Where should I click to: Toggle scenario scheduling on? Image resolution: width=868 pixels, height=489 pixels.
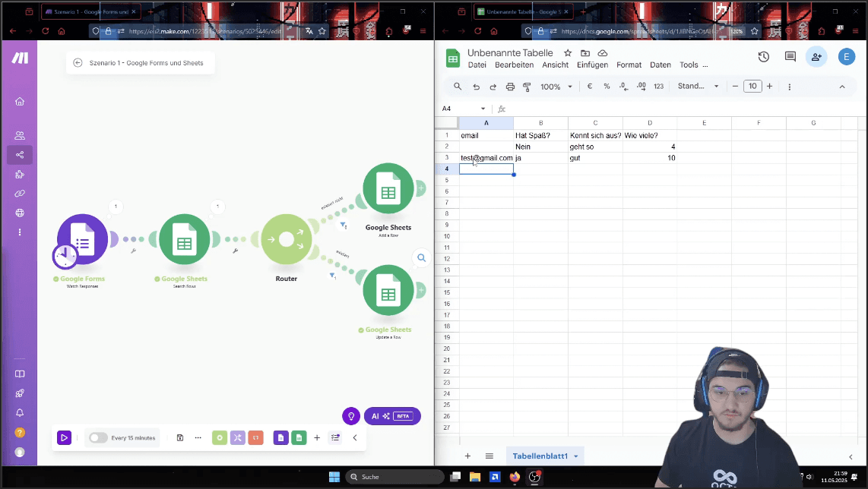tap(98, 437)
